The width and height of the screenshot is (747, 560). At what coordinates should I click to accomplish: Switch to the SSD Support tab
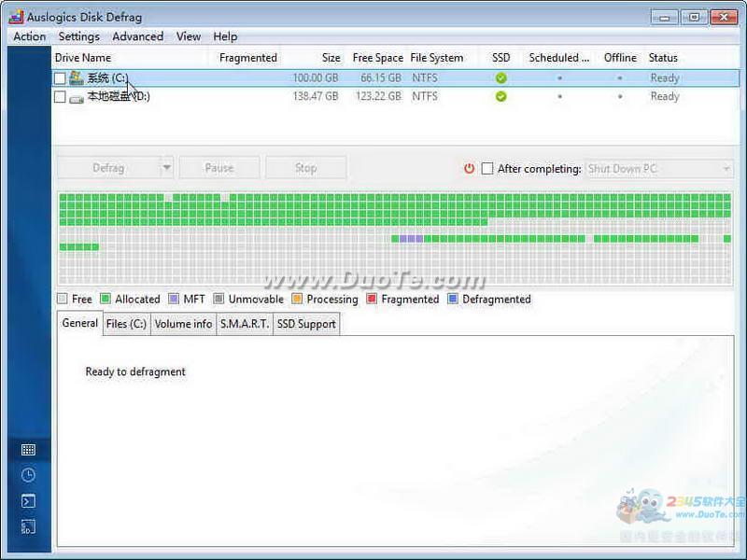click(x=306, y=324)
